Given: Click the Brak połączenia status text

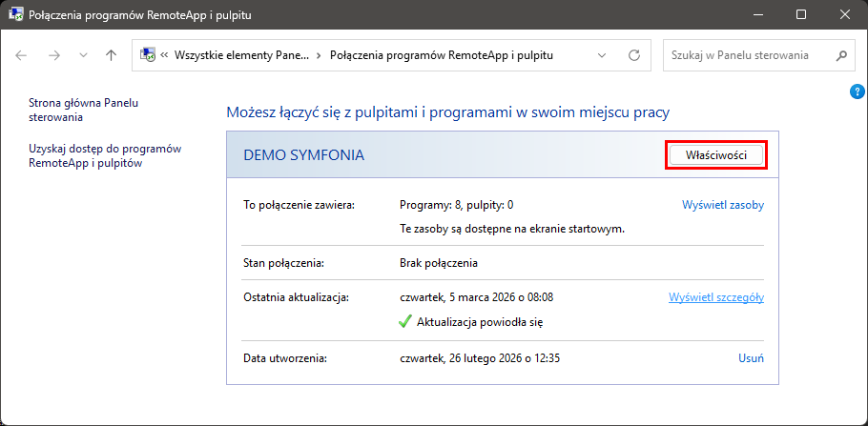Looking at the screenshot, I should coord(439,263).
